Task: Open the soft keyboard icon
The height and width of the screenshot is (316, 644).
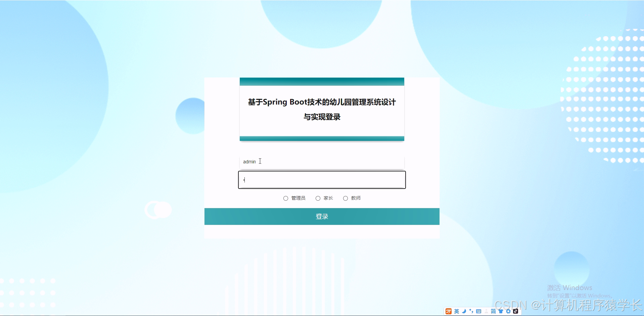Action: (x=478, y=311)
